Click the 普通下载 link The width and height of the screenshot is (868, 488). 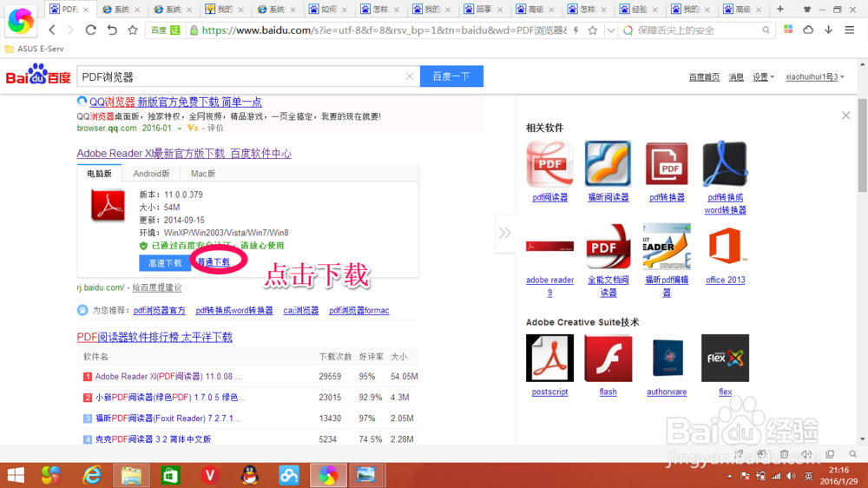pos(214,262)
